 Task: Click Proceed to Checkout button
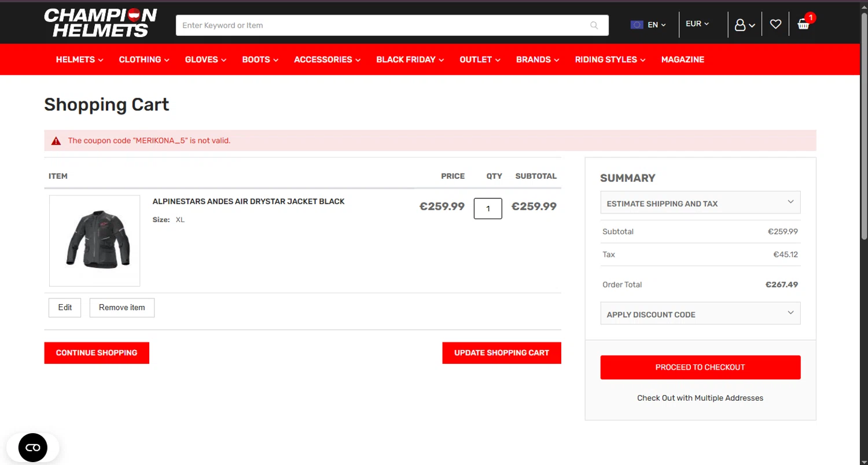click(x=700, y=367)
